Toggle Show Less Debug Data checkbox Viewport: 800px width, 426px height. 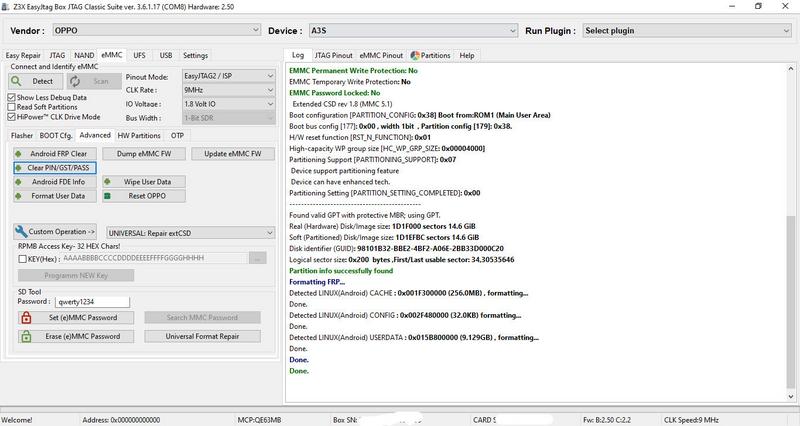click(x=12, y=98)
